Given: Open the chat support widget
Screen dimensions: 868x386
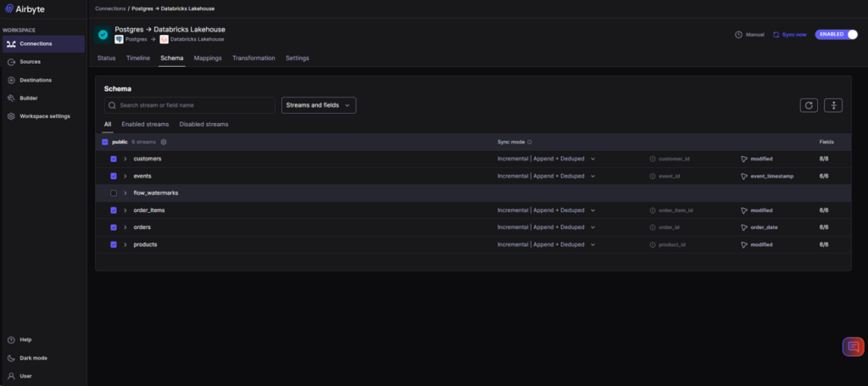Looking at the screenshot, I should (x=853, y=347).
